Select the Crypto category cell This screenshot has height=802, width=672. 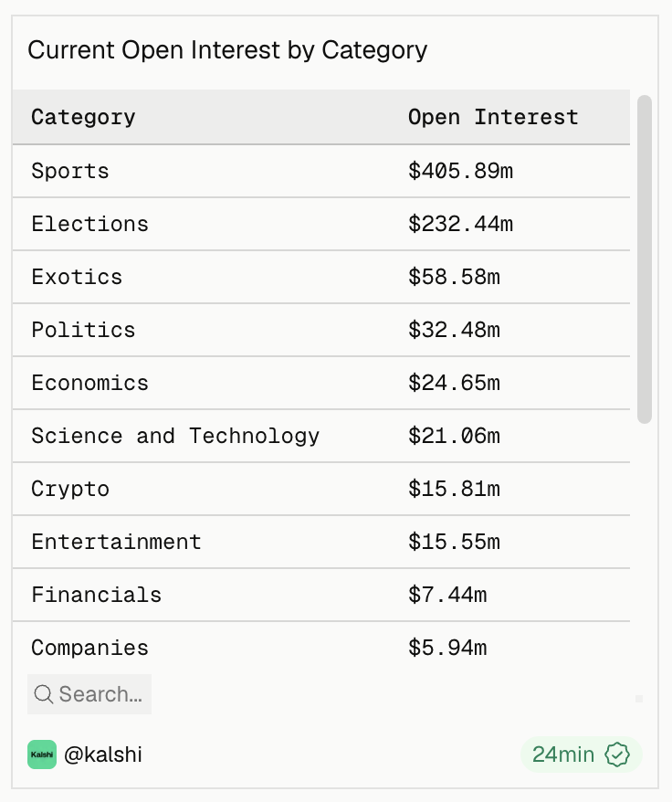tap(70, 490)
